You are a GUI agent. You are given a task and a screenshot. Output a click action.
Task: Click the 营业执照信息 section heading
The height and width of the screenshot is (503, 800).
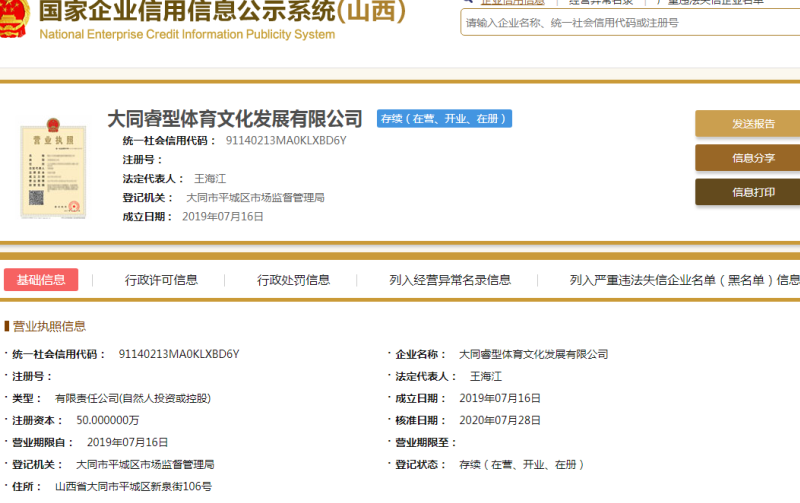(49, 326)
